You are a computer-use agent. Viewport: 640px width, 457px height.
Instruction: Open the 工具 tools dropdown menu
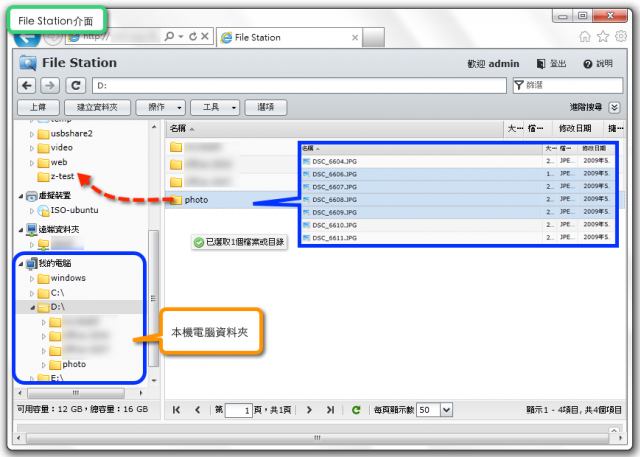(x=215, y=107)
